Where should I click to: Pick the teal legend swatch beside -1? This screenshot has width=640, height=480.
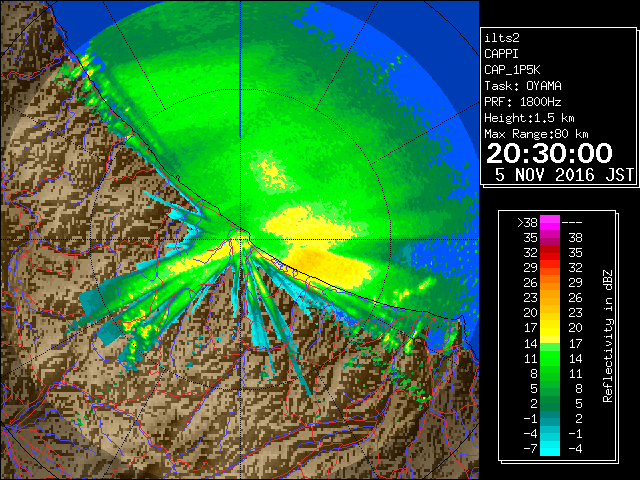(550, 418)
